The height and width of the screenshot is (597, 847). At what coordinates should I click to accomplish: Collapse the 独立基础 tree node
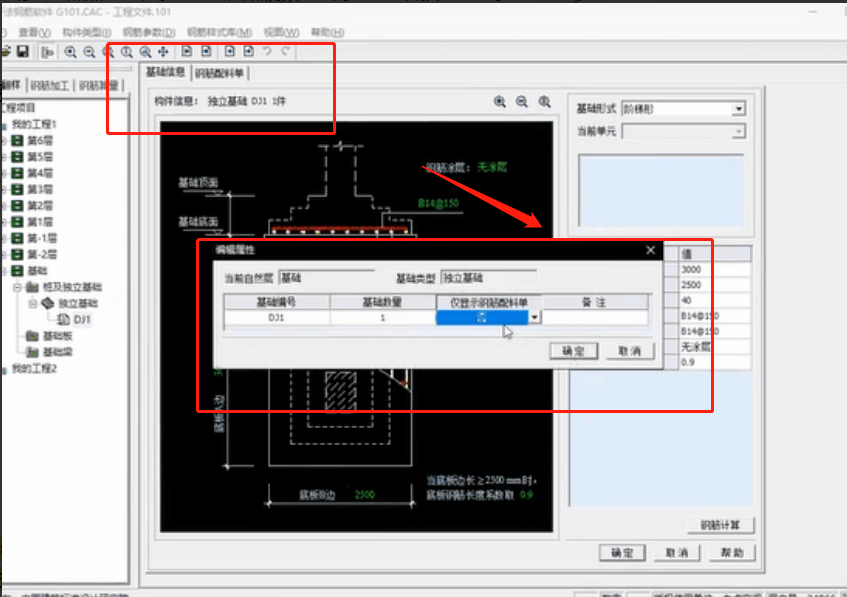33,303
